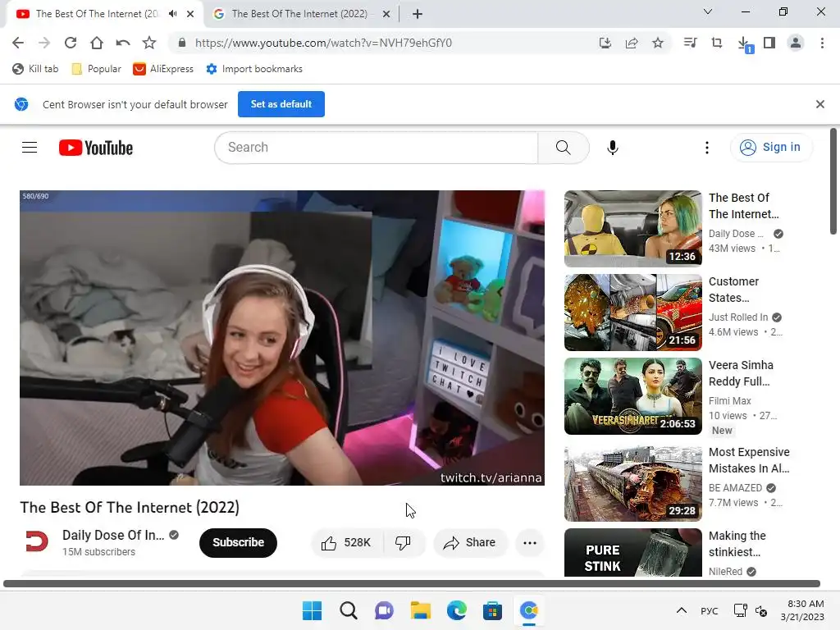
Task: Open the media control playlist icon
Action: [x=691, y=43]
